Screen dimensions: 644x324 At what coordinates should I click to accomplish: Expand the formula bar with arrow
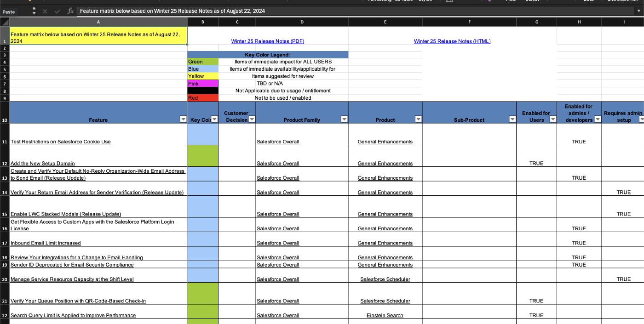[637, 11]
